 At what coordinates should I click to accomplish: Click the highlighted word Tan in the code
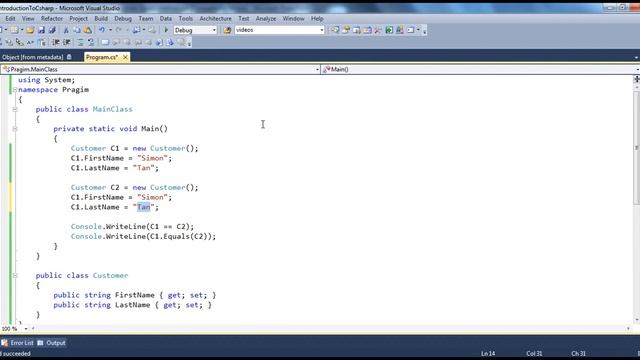[x=143, y=207]
